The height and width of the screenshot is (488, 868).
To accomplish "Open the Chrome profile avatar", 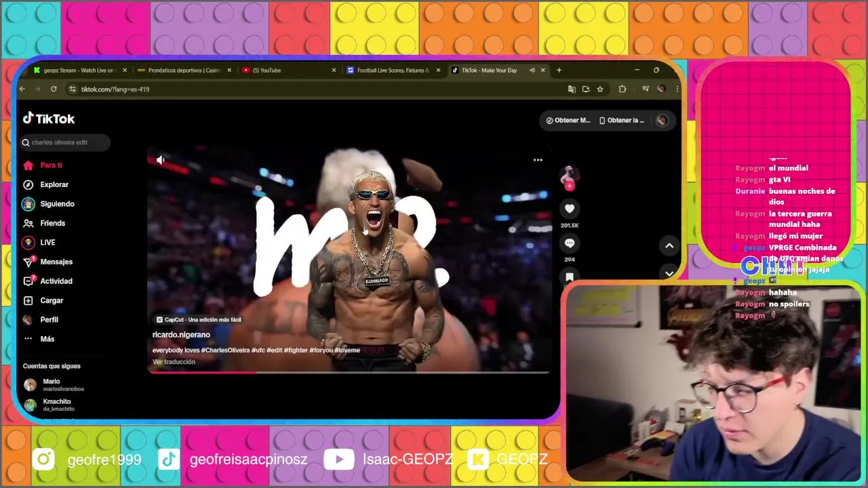I will (x=661, y=89).
